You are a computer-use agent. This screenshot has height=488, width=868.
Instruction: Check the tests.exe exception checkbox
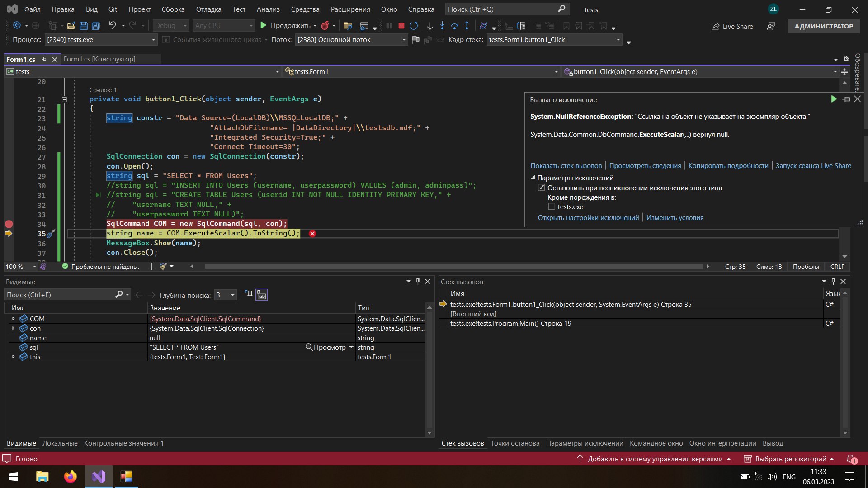click(x=552, y=206)
